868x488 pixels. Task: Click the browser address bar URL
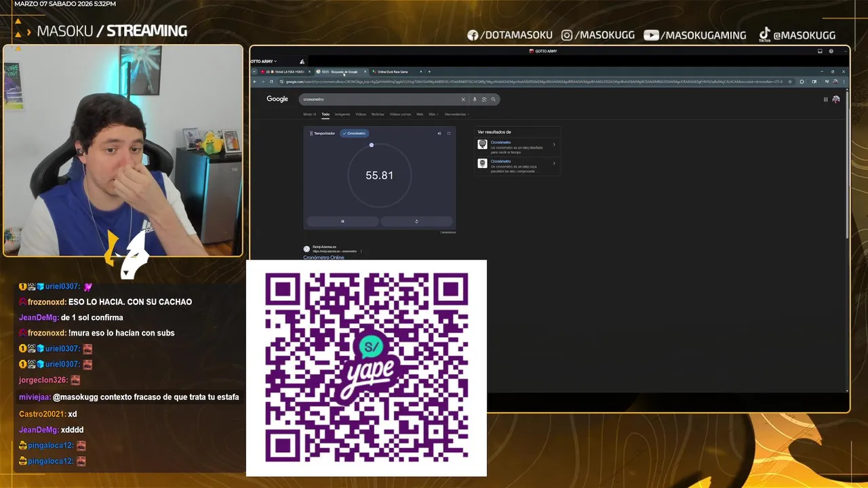click(x=532, y=81)
